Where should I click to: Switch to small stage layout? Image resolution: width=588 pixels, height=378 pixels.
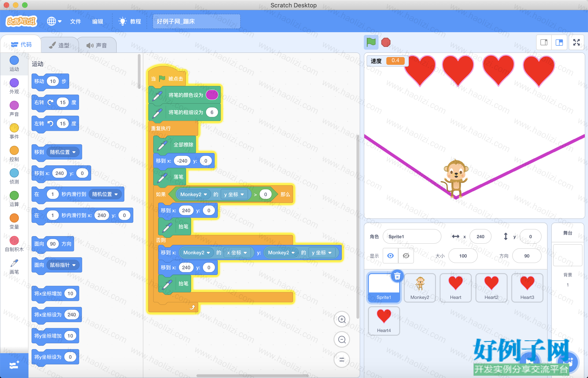click(x=544, y=43)
